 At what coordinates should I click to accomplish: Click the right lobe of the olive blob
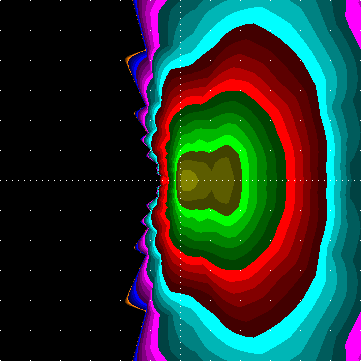click(x=223, y=180)
